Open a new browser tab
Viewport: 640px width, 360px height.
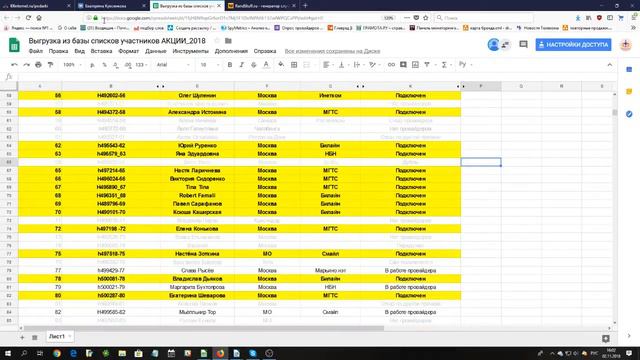pyautogui.click(x=305, y=6)
